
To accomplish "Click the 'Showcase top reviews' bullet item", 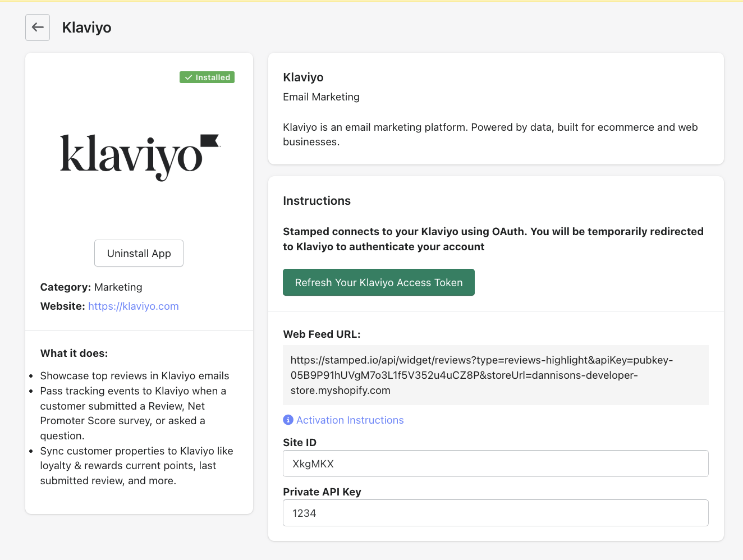I will 135,376.
